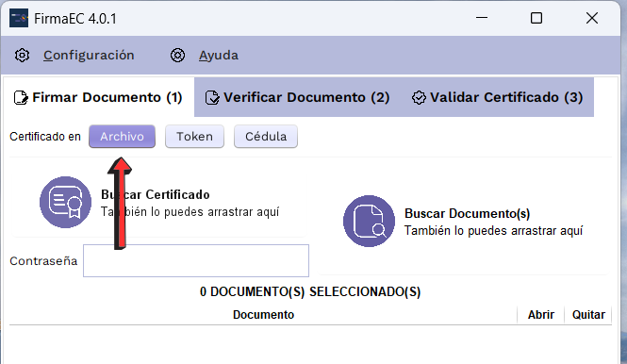Switch to Firmar Documento (1) tab

tap(99, 97)
